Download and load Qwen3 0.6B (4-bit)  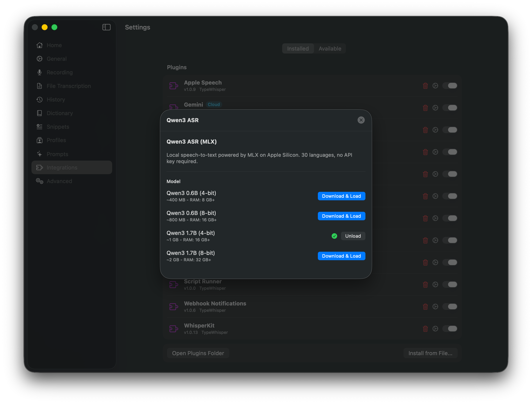point(341,196)
